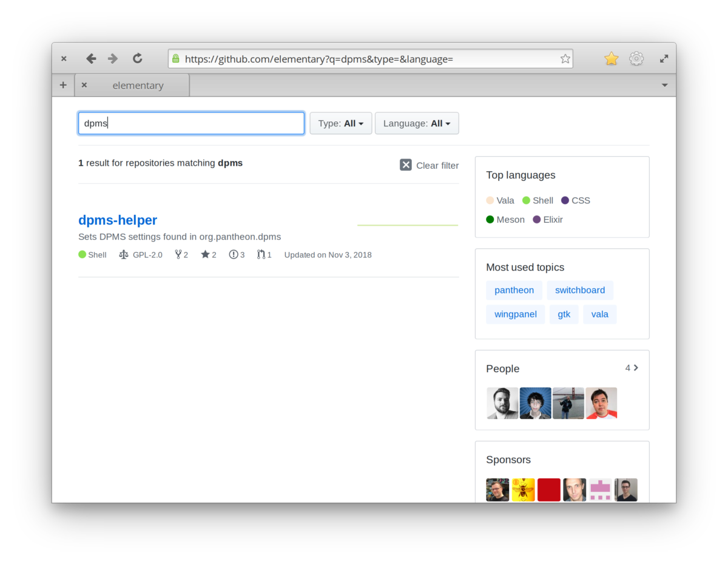Viewport: 728px width, 564px height.
Task: Select the pantheon topic tag
Action: pos(514,290)
